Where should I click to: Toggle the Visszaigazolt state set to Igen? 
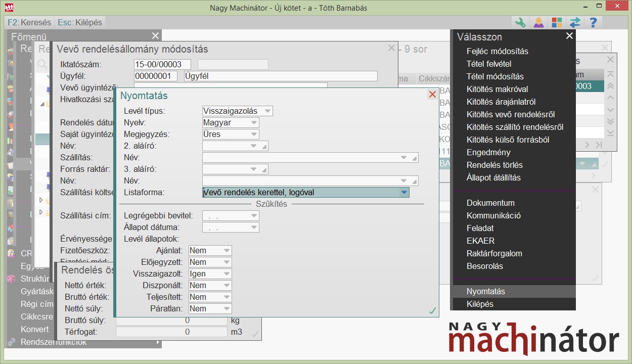[210, 274]
